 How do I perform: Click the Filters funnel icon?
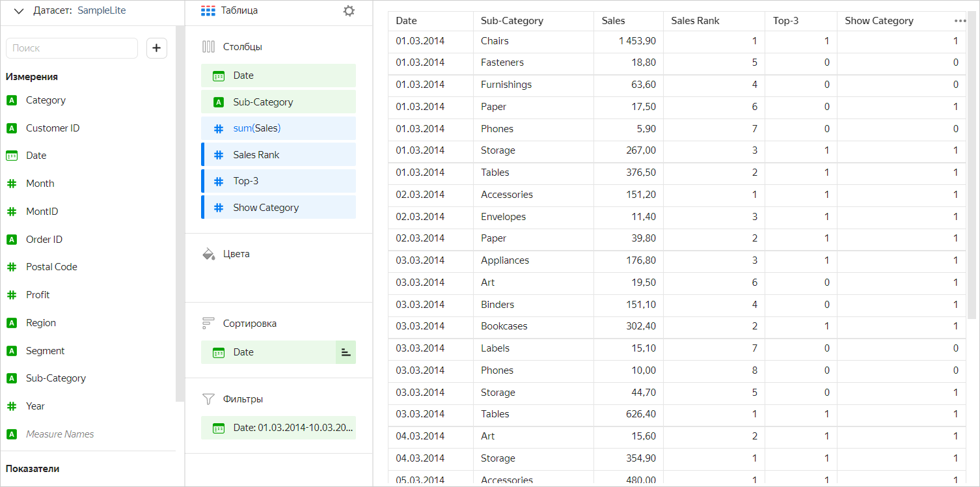tap(208, 399)
